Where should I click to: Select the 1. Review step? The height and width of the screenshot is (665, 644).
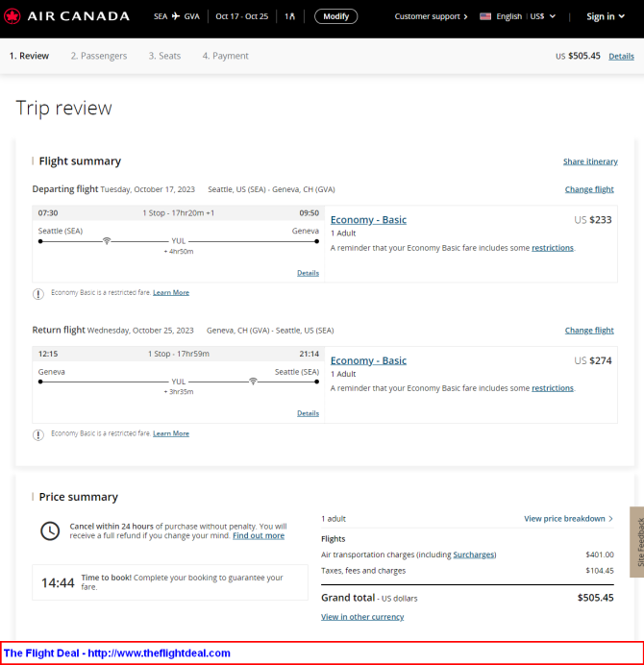[x=29, y=56]
